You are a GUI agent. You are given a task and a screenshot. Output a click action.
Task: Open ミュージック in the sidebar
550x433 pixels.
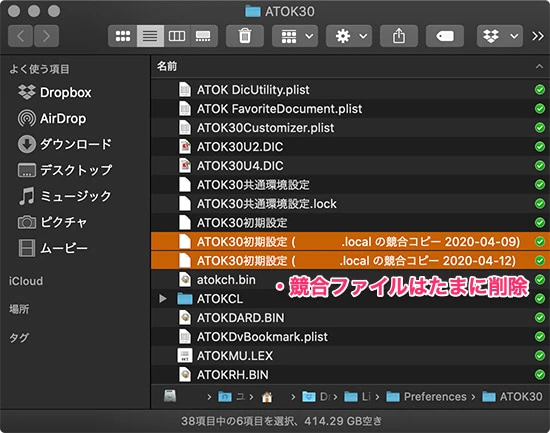pos(65,196)
